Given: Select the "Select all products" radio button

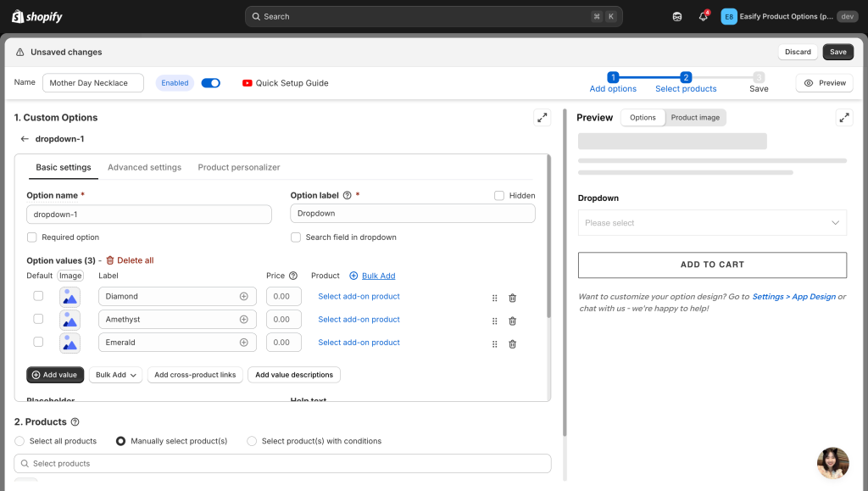Looking at the screenshot, I should pos(19,441).
